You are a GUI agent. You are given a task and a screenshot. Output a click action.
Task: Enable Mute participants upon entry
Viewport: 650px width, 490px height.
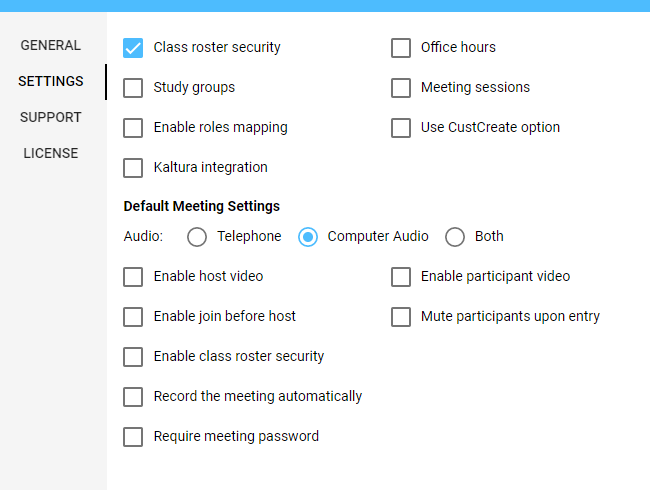[401, 316]
